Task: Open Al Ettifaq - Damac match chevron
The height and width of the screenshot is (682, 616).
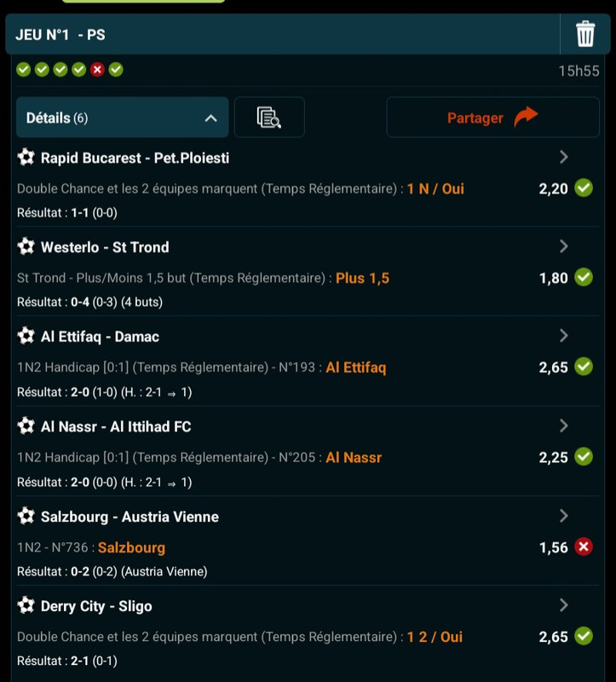Action: click(563, 335)
